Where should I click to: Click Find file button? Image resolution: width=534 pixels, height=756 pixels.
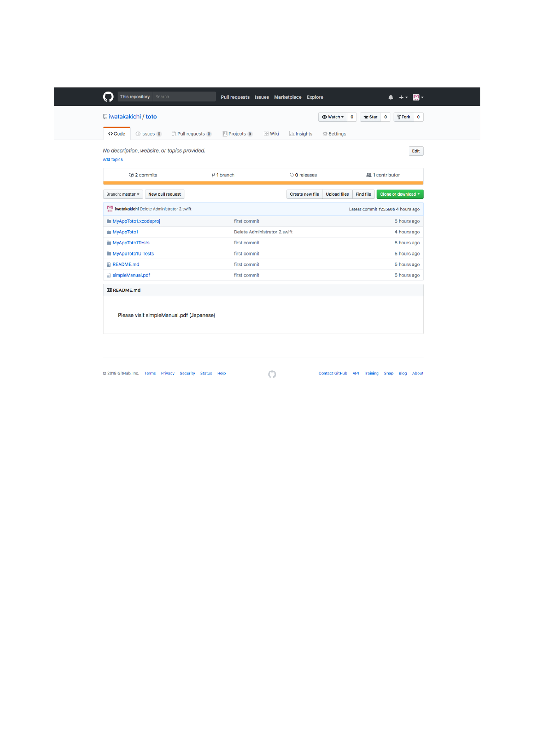[363, 194]
